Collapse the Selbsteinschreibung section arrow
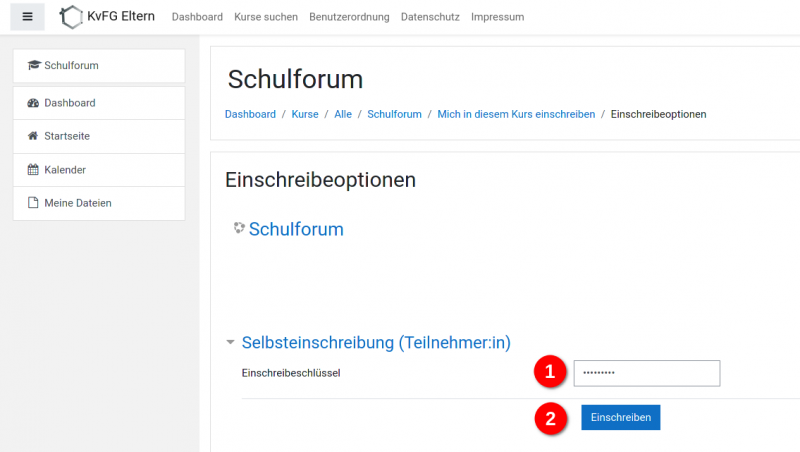Viewport: 800px width, 452px height. 230,343
